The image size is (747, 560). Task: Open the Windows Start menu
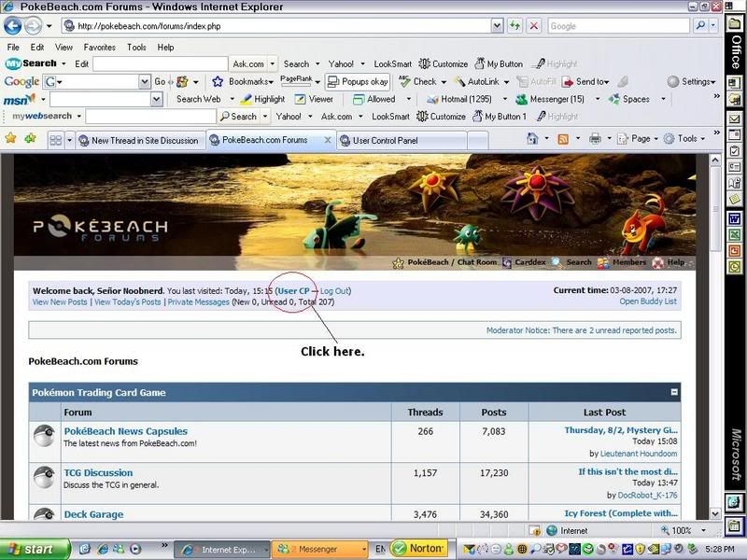(35, 549)
